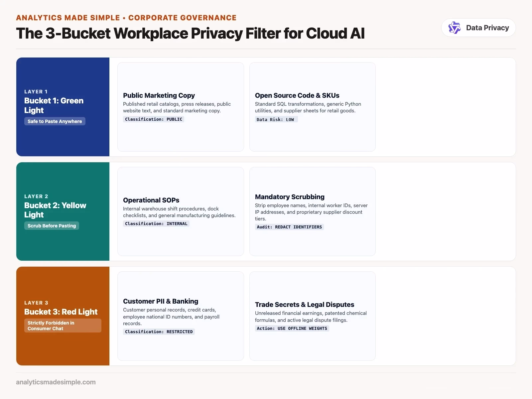Select the "Bucket 3: Red Light" heading
The width and height of the screenshot is (532, 399).
click(x=61, y=312)
